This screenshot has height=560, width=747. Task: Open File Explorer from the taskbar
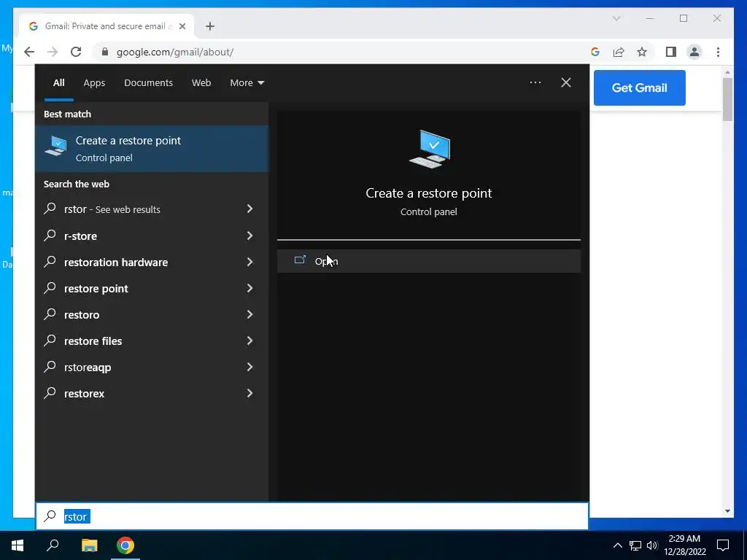(x=89, y=545)
